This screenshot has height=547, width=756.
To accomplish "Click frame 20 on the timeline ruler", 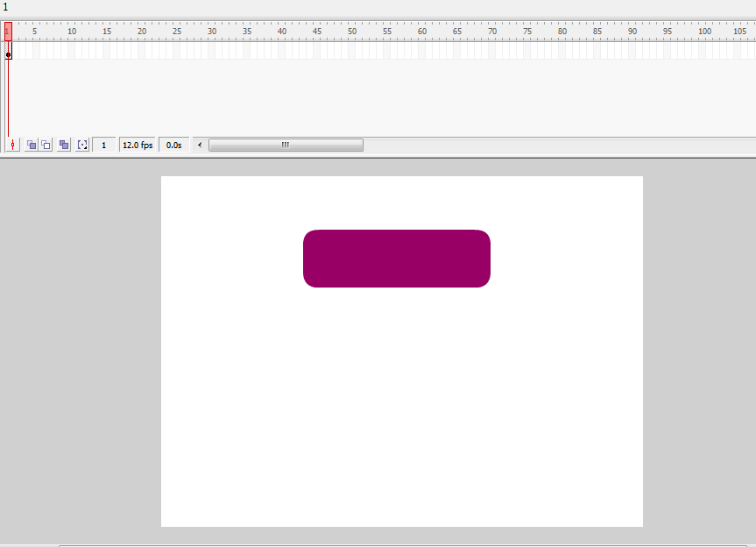I will 142,32.
